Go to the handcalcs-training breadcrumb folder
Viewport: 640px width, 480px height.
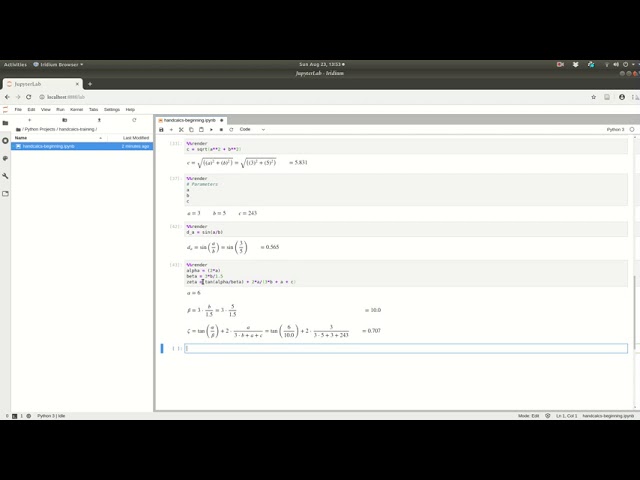(x=77, y=129)
